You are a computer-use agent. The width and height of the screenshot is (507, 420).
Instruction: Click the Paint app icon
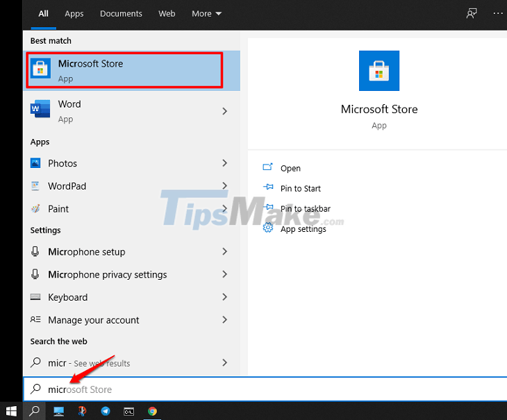[x=35, y=208]
